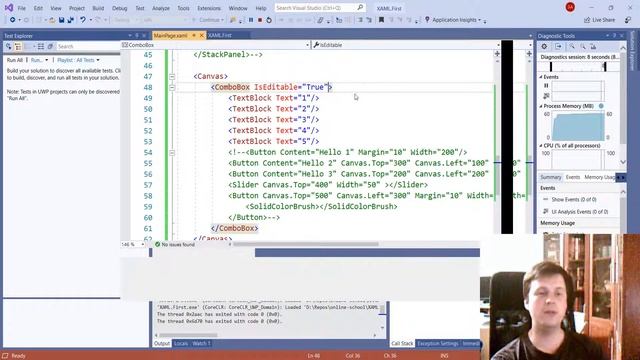Click the Visual Studio logo icon

click(9, 8)
